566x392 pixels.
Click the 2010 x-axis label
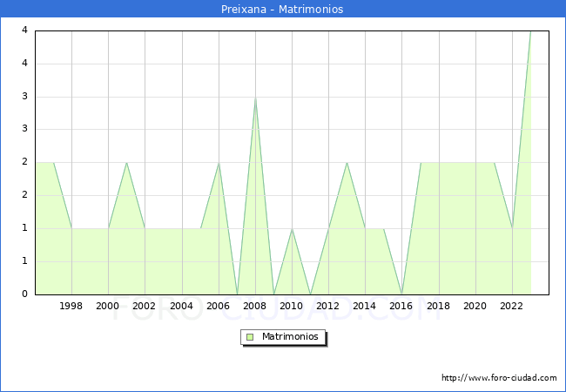coord(292,306)
